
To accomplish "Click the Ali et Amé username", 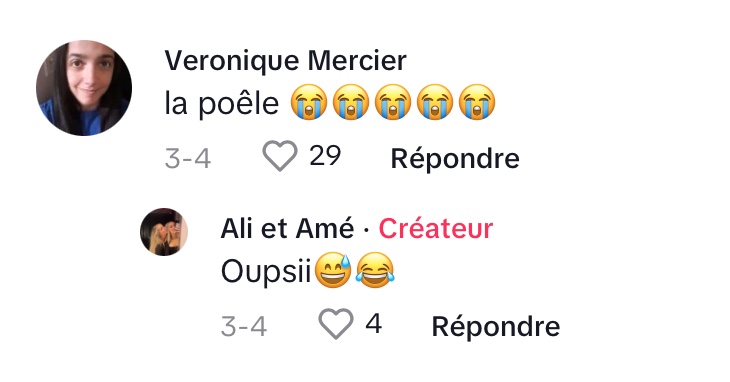I will tap(287, 228).
